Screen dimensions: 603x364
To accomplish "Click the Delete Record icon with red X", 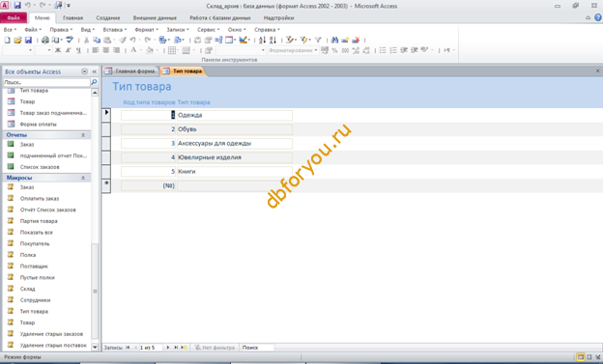I will (x=356, y=40).
